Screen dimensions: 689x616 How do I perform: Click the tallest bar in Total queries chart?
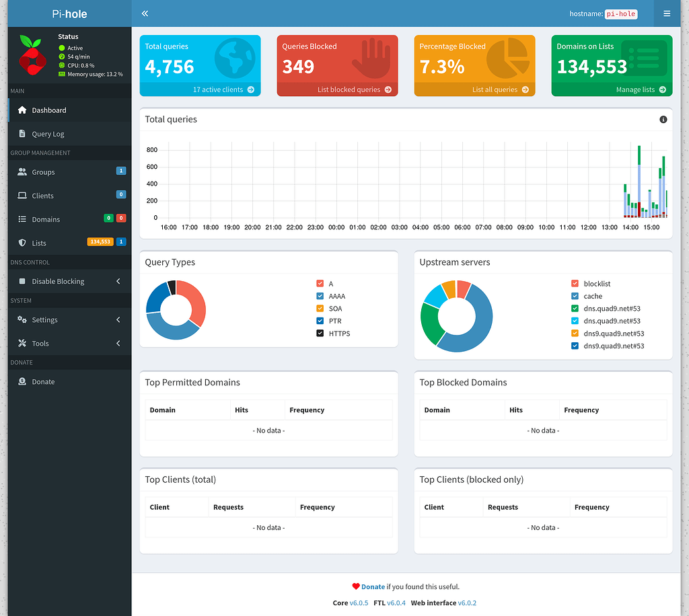click(639, 182)
